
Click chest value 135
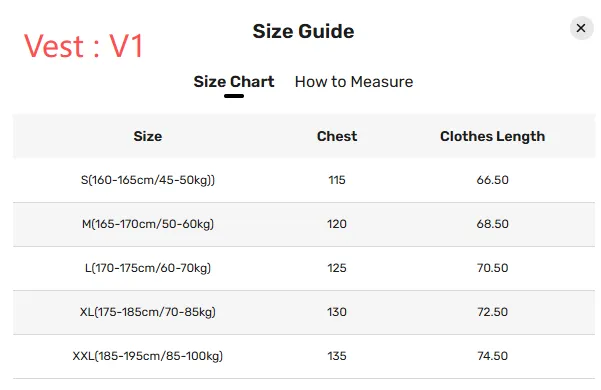[x=337, y=356]
